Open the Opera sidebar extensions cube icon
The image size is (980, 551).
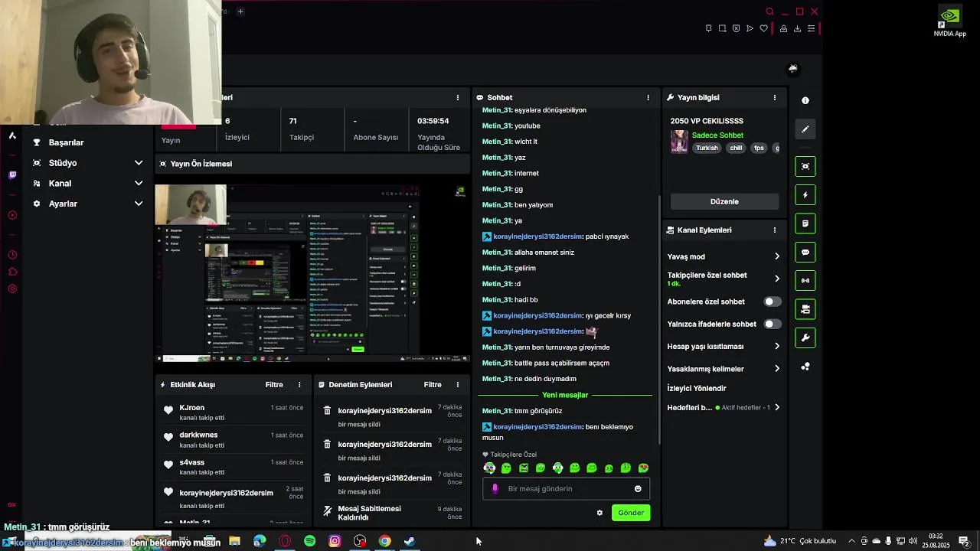pyautogui.click(x=12, y=272)
